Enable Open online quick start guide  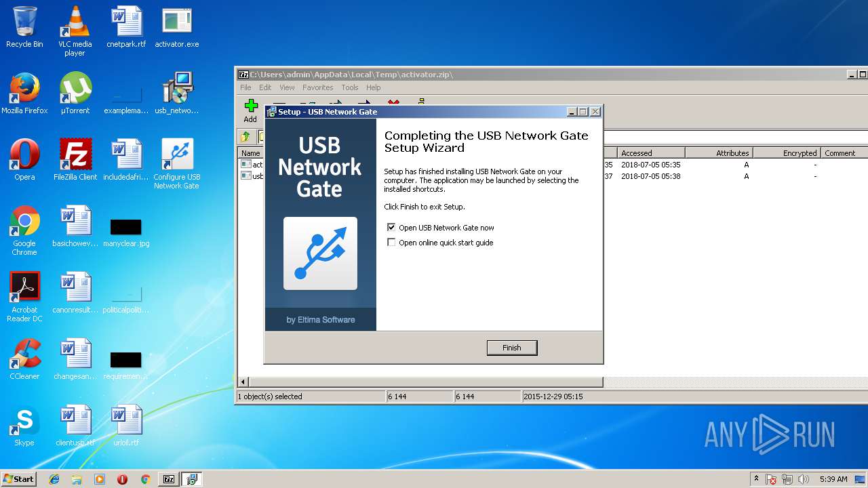coord(391,243)
